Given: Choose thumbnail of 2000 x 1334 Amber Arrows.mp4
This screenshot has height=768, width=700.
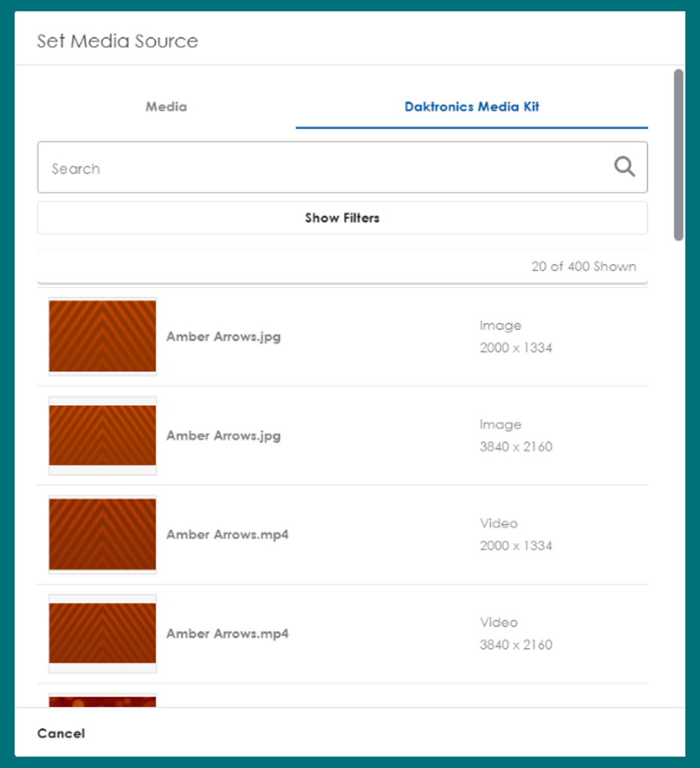Looking at the screenshot, I should pyautogui.click(x=102, y=535).
